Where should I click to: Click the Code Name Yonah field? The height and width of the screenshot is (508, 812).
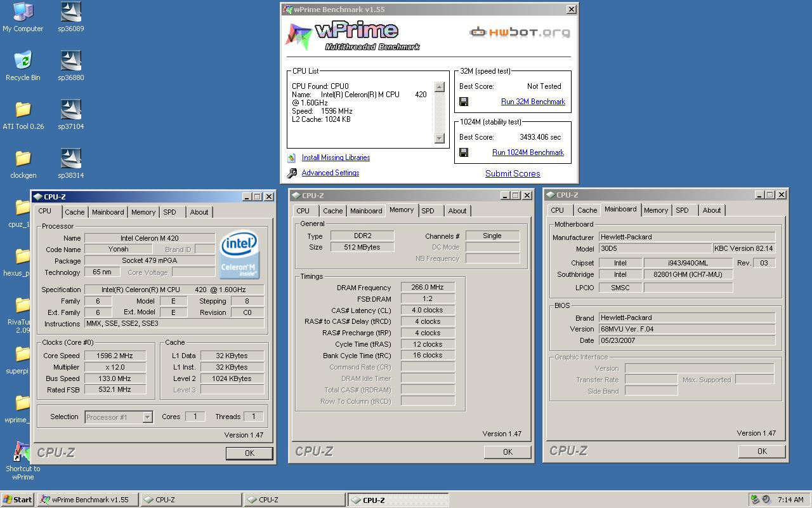coord(118,249)
